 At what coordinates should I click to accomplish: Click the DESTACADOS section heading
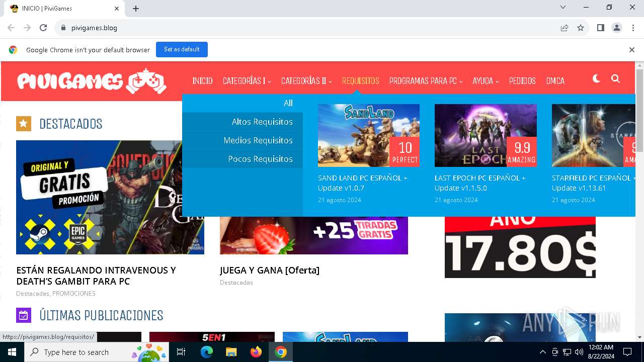[71, 124]
